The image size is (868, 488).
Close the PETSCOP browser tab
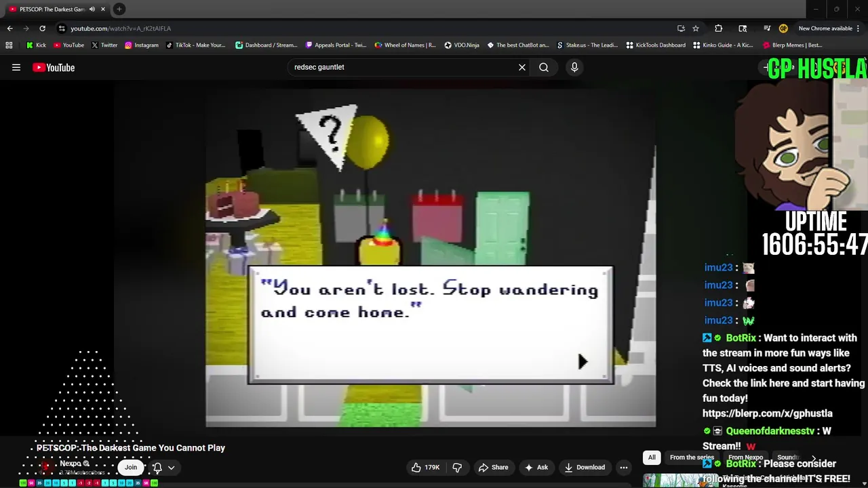click(103, 9)
